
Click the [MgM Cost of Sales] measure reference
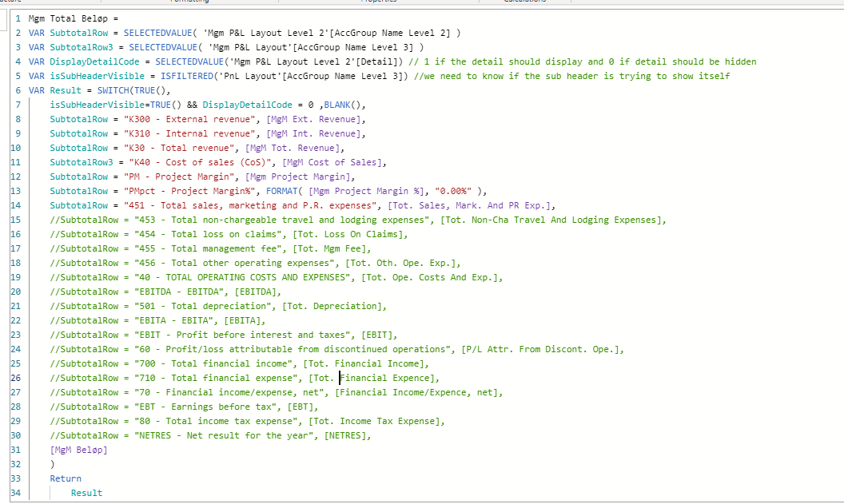[334, 162]
